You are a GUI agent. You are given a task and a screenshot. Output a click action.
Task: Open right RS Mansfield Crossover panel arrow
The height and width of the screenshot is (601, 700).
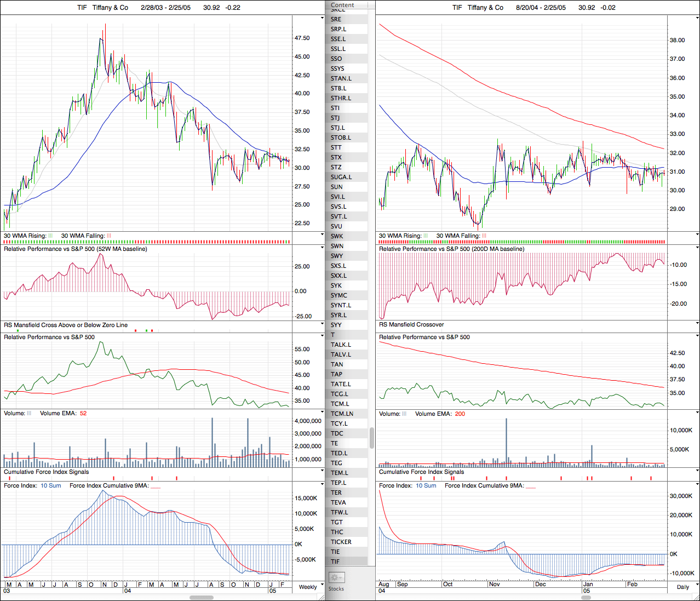pyautogui.click(x=697, y=324)
